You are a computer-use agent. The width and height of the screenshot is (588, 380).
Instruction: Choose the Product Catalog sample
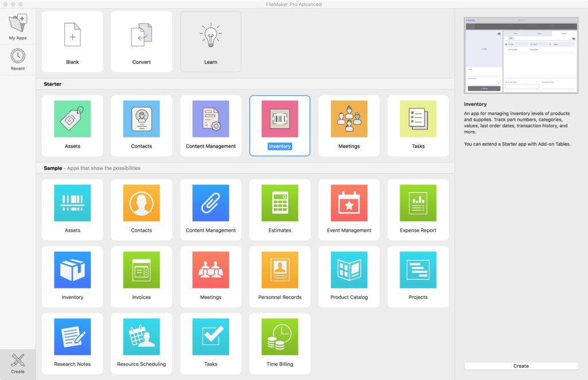[349, 276]
